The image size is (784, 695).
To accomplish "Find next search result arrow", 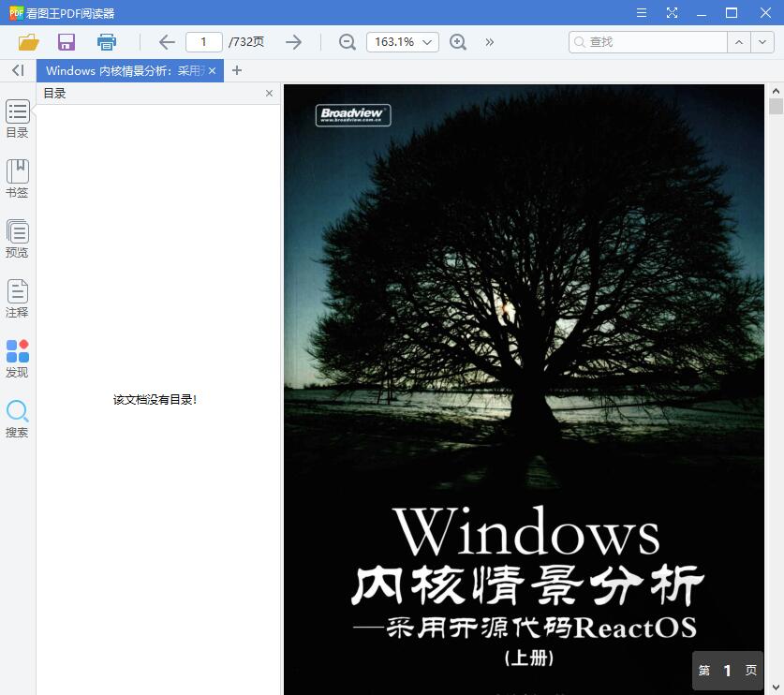I will click(x=762, y=42).
